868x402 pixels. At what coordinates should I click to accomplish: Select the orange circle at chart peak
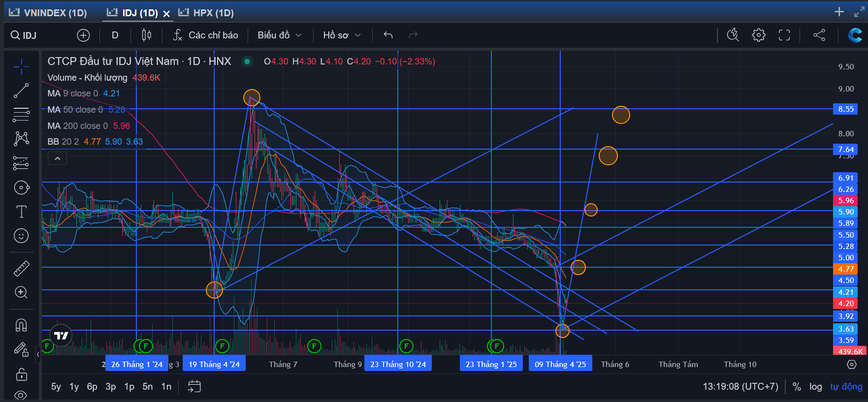(252, 97)
